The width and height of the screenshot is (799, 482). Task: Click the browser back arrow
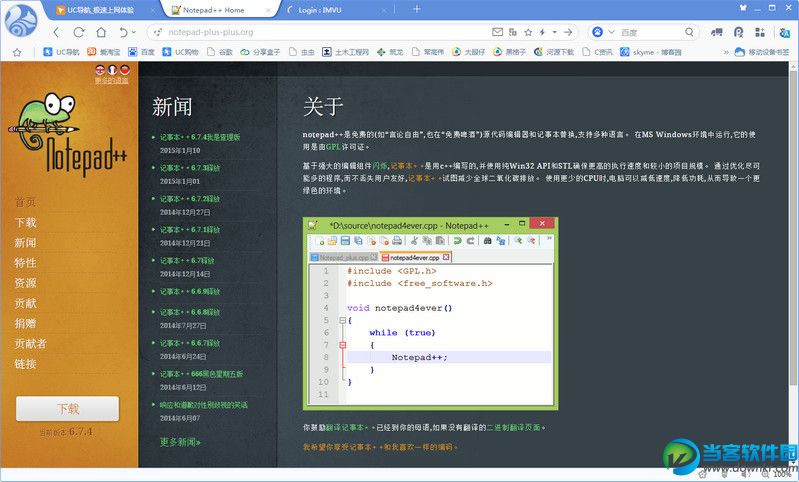point(56,32)
